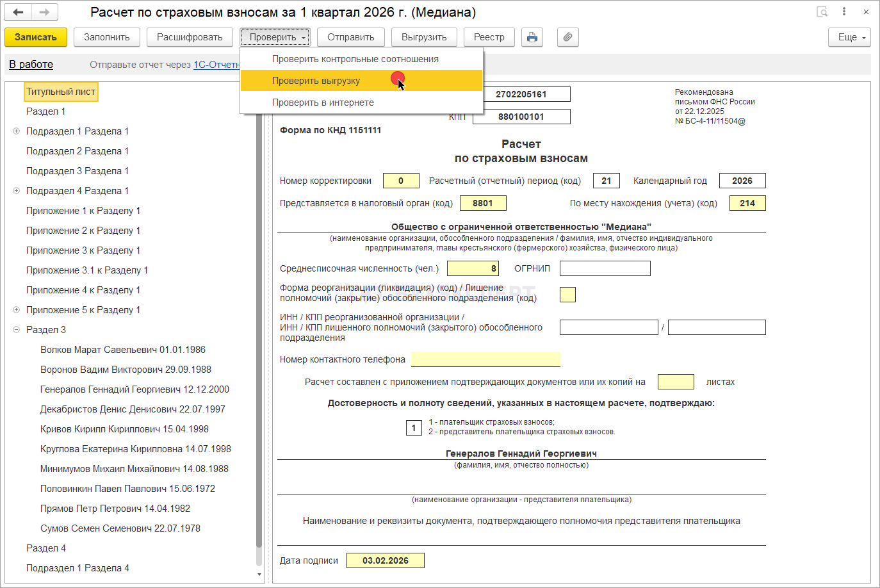Choose Проверить в интернете menu option
Viewport: 880px width, 588px height.
pos(323,102)
